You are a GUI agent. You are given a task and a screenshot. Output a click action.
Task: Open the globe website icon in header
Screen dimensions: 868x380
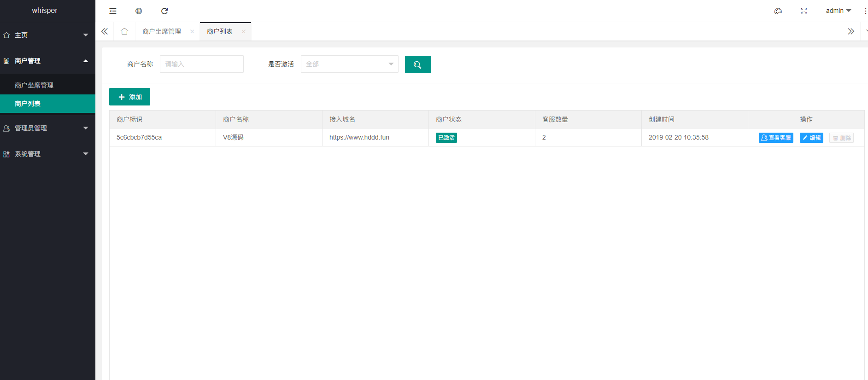(x=139, y=11)
